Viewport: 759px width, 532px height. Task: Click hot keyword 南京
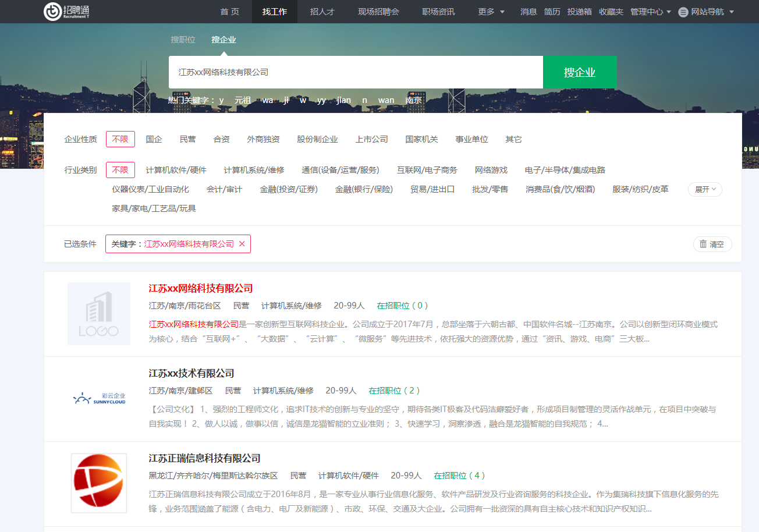414,100
